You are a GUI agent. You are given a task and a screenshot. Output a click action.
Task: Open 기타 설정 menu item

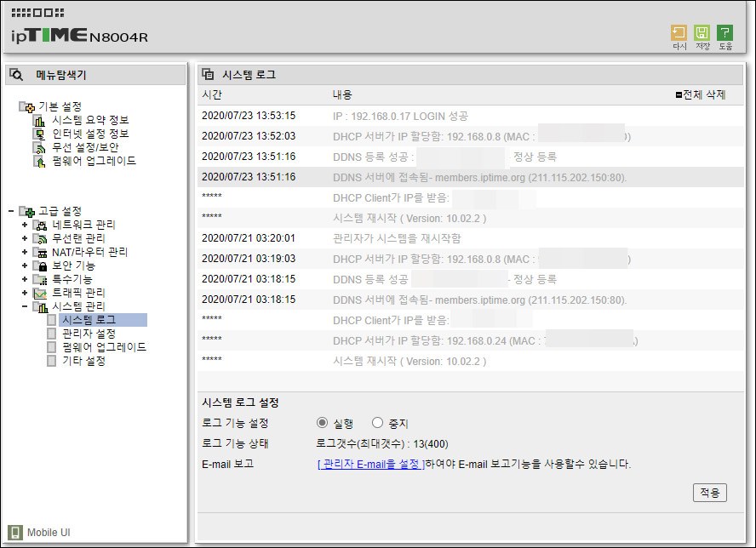[x=83, y=361]
